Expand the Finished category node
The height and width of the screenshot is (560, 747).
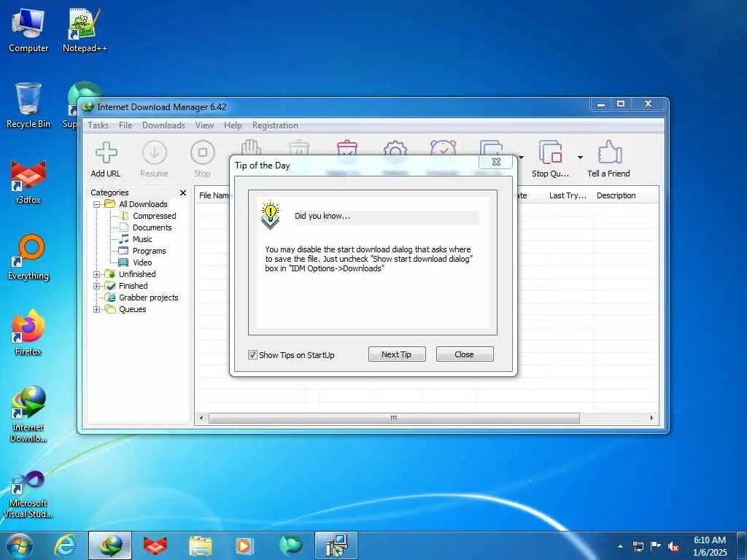97,286
